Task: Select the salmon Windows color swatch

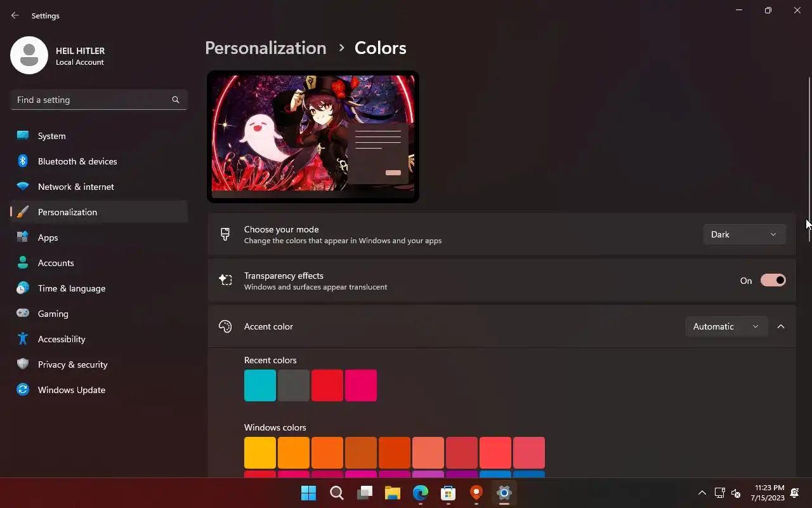Action: point(428,453)
